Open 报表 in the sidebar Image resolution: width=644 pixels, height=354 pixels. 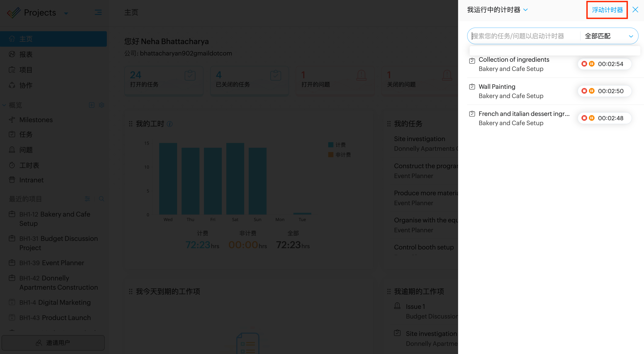26,54
